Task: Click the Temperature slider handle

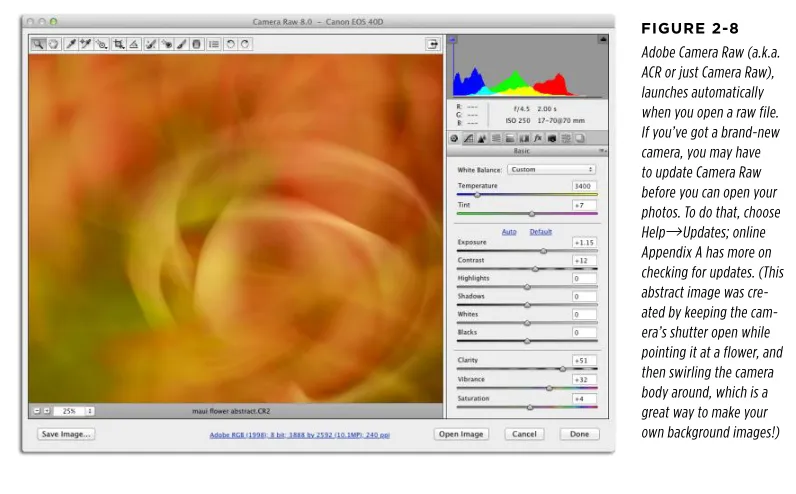Action: [477, 195]
